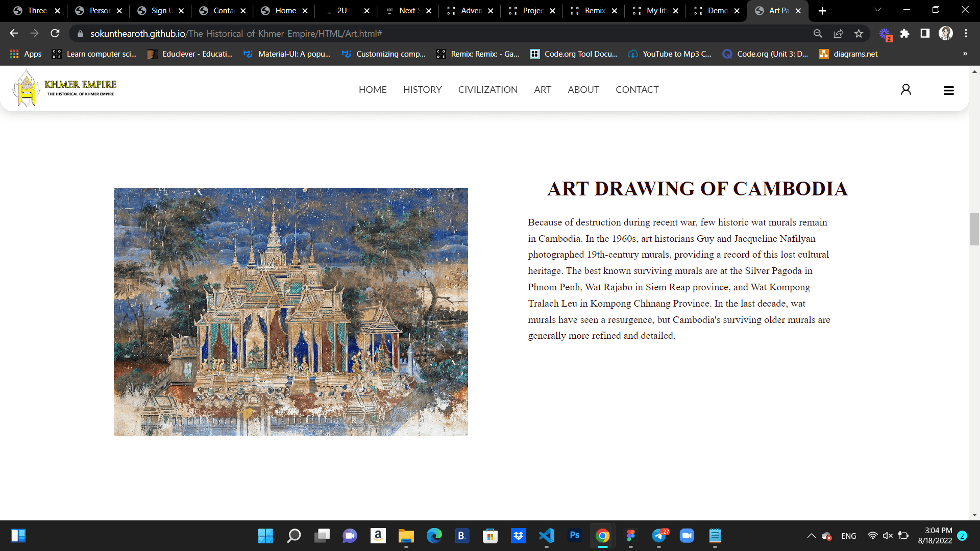Navigate to HOME in site menu
Screen dimensions: 980x551
coord(373,90)
